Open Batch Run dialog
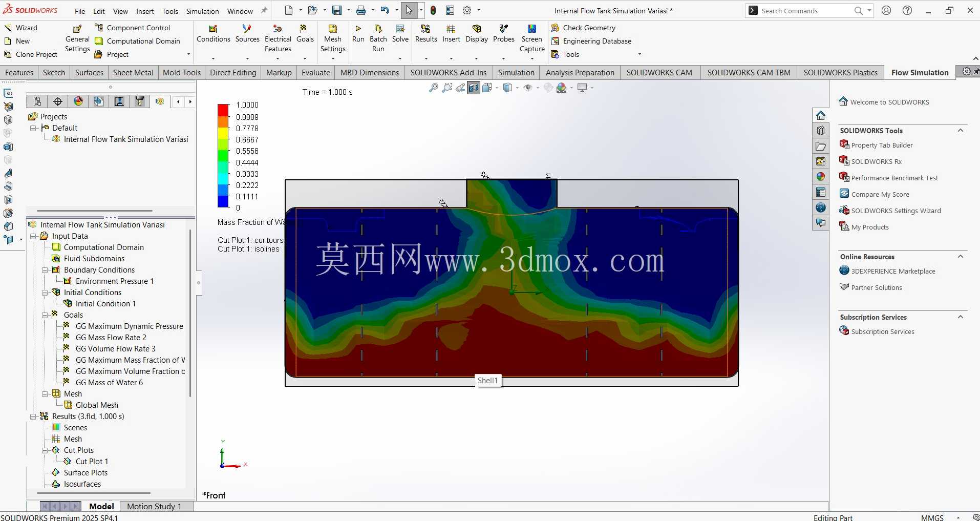This screenshot has width=980, height=521. pyautogui.click(x=378, y=39)
